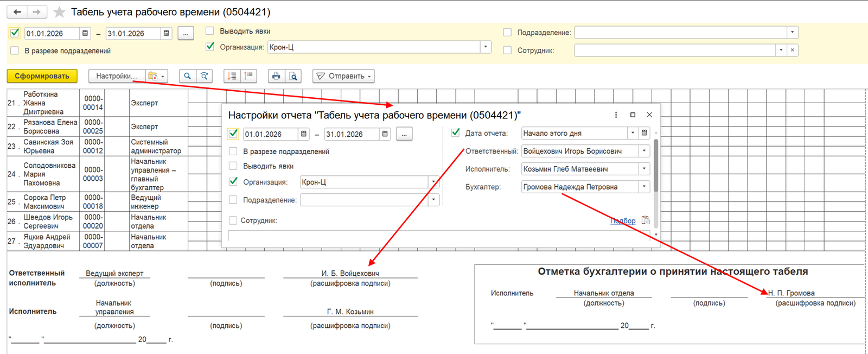Open print preview from the toolbar

click(x=293, y=76)
